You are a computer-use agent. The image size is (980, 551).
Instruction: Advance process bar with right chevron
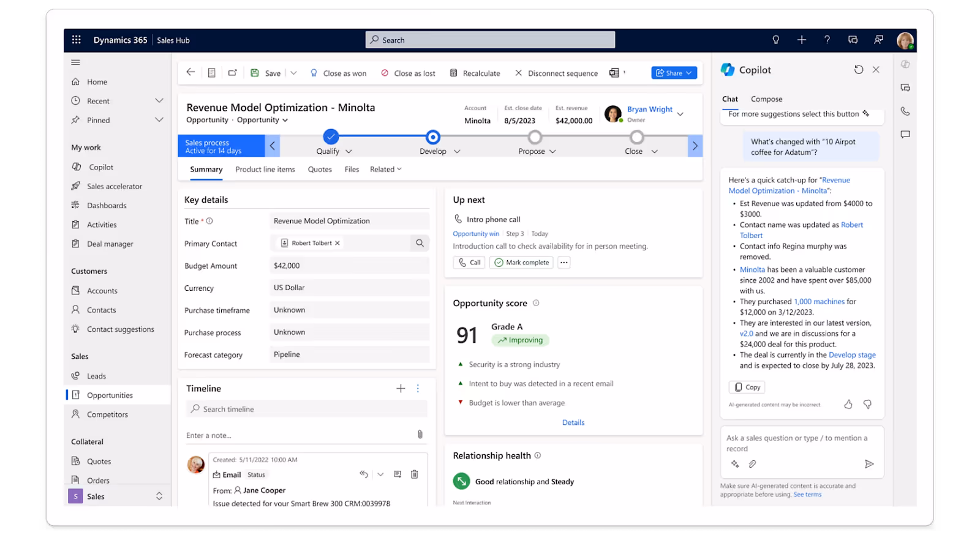click(x=695, y=146)
